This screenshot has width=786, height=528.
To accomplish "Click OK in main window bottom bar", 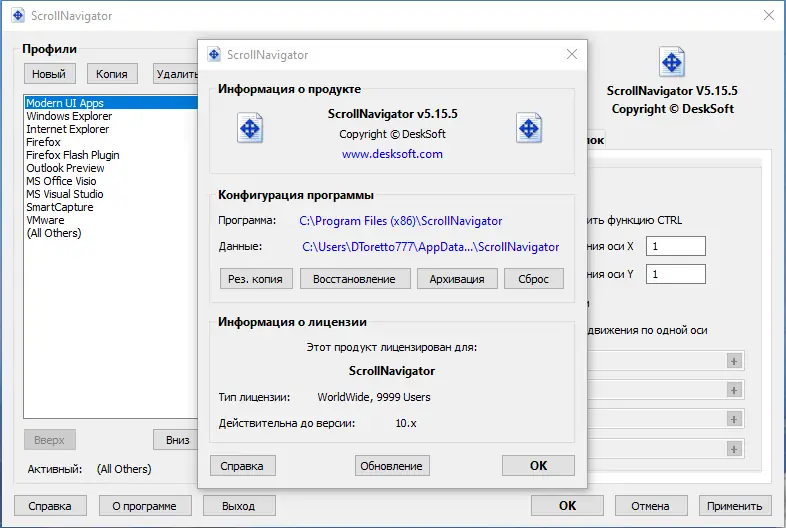I will [567, 505].
